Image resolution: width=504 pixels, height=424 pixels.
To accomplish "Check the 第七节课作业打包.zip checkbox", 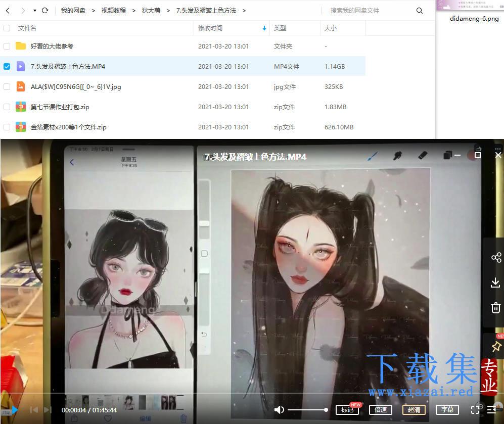I will (x=7, y=107).
